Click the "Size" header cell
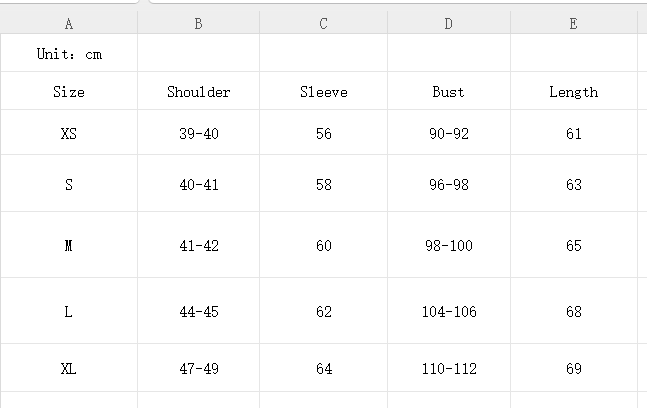 point(69,92)
